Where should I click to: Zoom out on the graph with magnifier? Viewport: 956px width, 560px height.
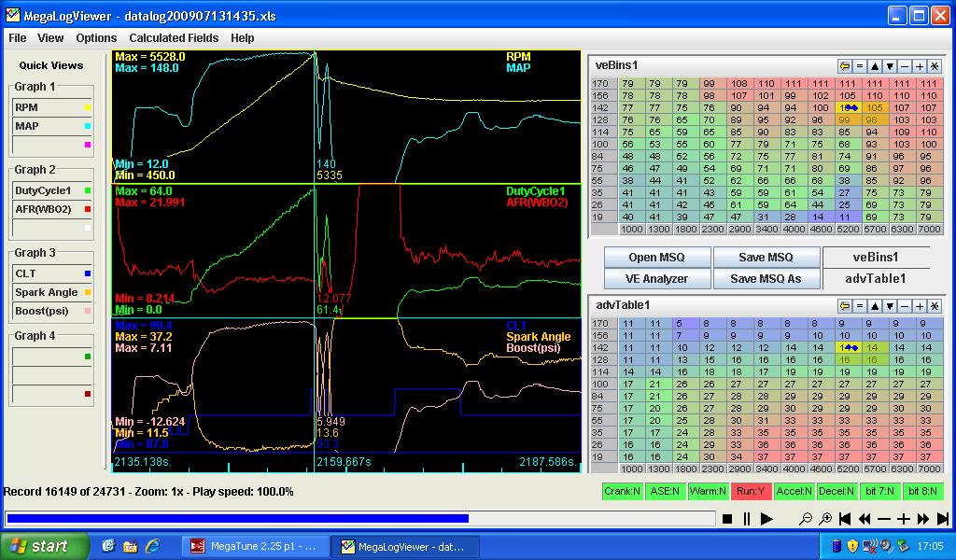pos(806,519)
